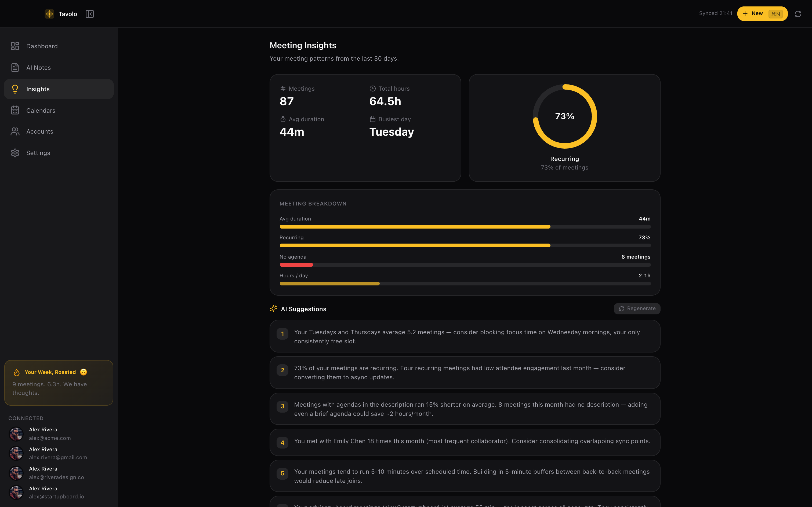The height and width of the screenshot is (507, 812).
Task: Open Settings gear icon
Action: click(15, 153)
